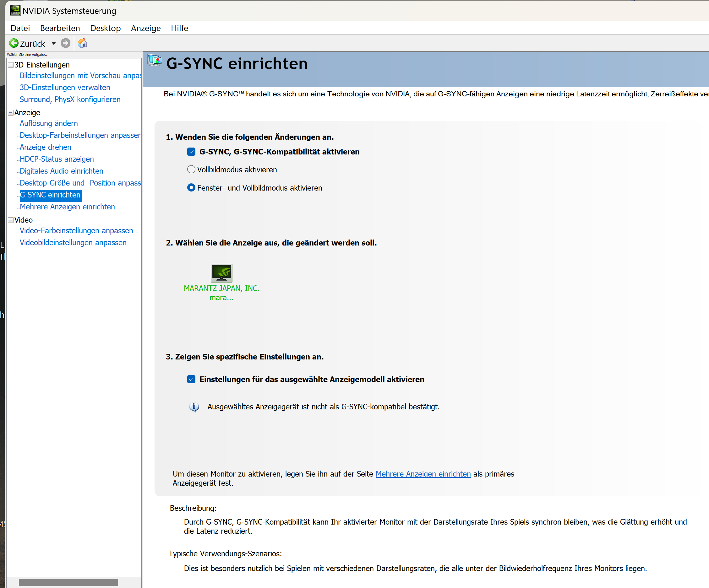Select the MARANTZ JAPAN monitor icon
709x588 pixels.
(x=221, y=273)
